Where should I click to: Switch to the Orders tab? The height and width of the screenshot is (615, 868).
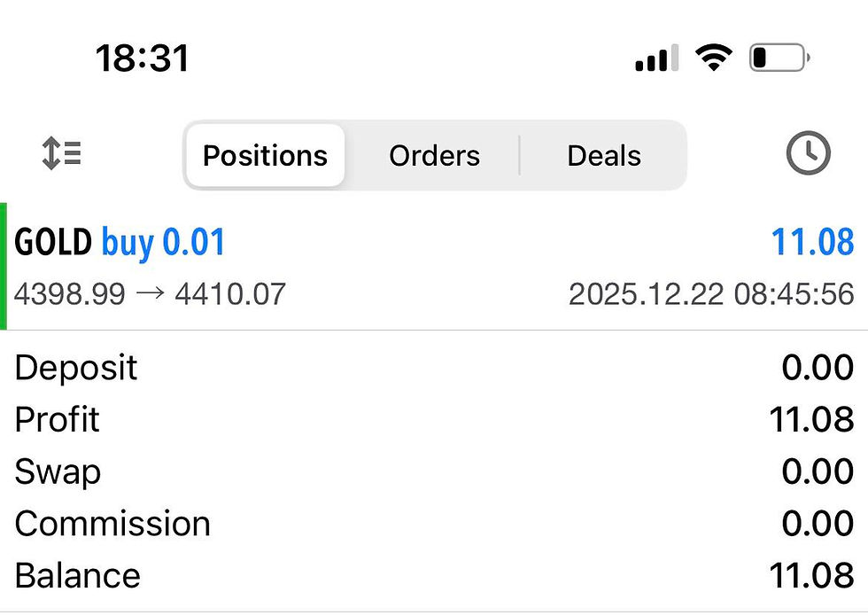tap(434, 156)
